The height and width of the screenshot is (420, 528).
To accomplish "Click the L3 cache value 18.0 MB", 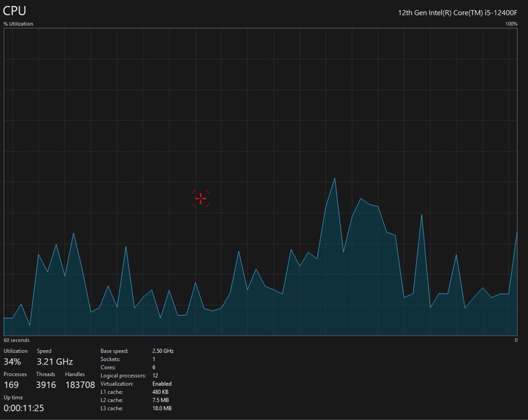I will click(x=162, y=408).
